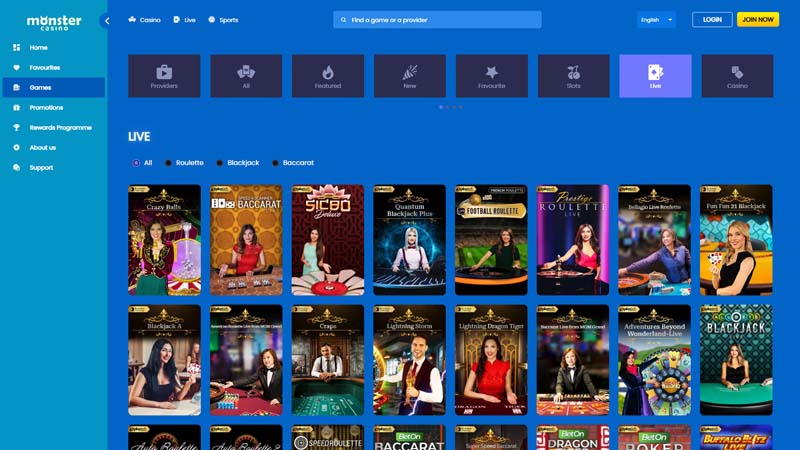This screenshot has height=450, width=800.
Task: Open the All games category tile
Action: pos(246,76)
